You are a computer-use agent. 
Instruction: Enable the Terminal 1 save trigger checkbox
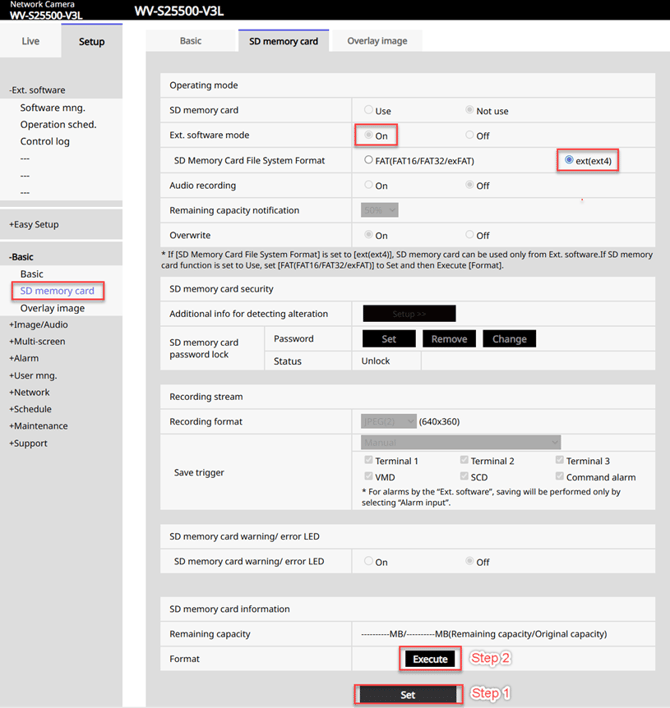click(369, 461)
